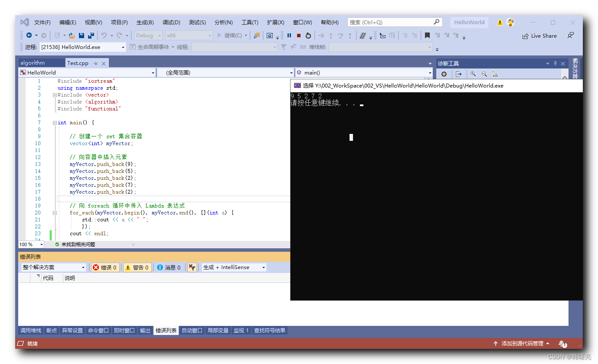Open the feedback smiley icon
The height and width of the screenshot is (364, 598).
tap(511, 22)
